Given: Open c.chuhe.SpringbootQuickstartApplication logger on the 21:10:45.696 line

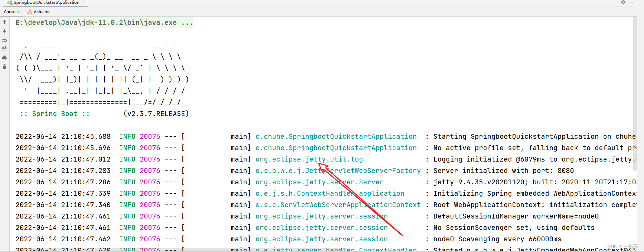Looking at the screenshot, I should pyautogui.click(x=336, y=148).
